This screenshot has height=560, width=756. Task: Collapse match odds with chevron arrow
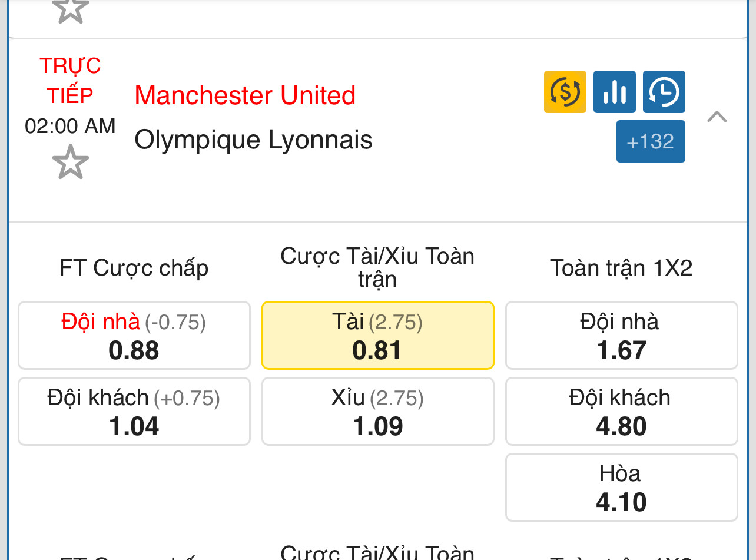click(717, 117)
